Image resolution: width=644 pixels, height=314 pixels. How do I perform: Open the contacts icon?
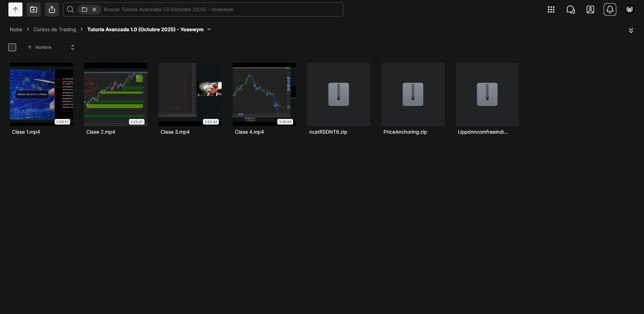click(590, 9)
